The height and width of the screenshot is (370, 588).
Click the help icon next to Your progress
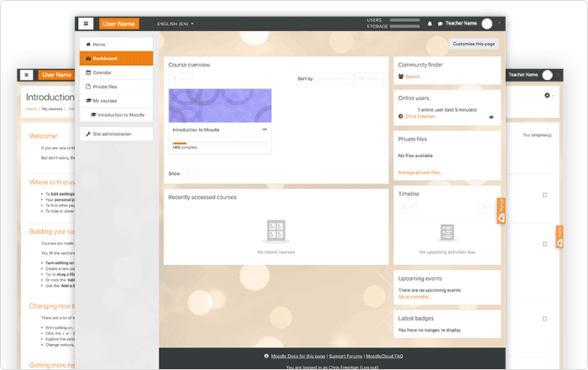pyautogui.click(x=549, y=135)
